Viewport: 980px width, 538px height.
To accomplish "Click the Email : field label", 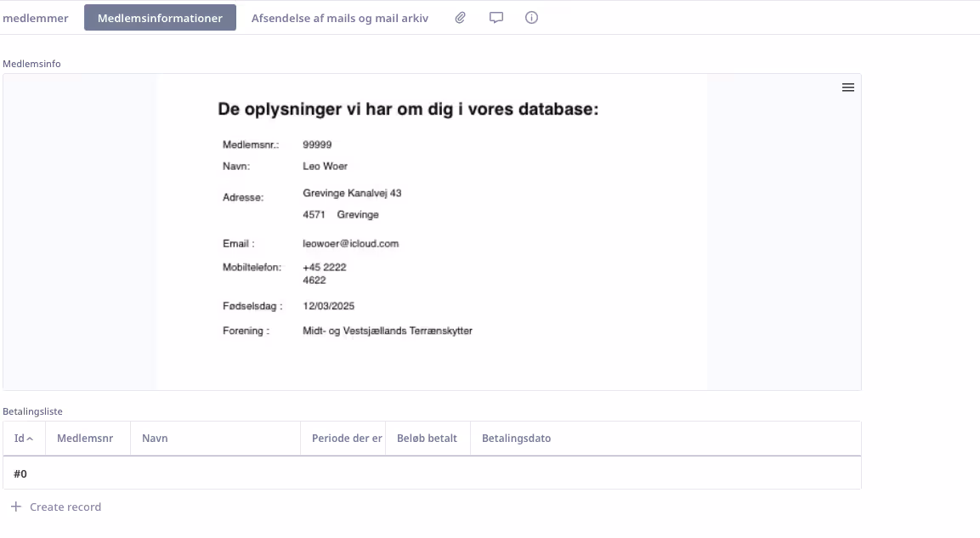I will point(238,244).
